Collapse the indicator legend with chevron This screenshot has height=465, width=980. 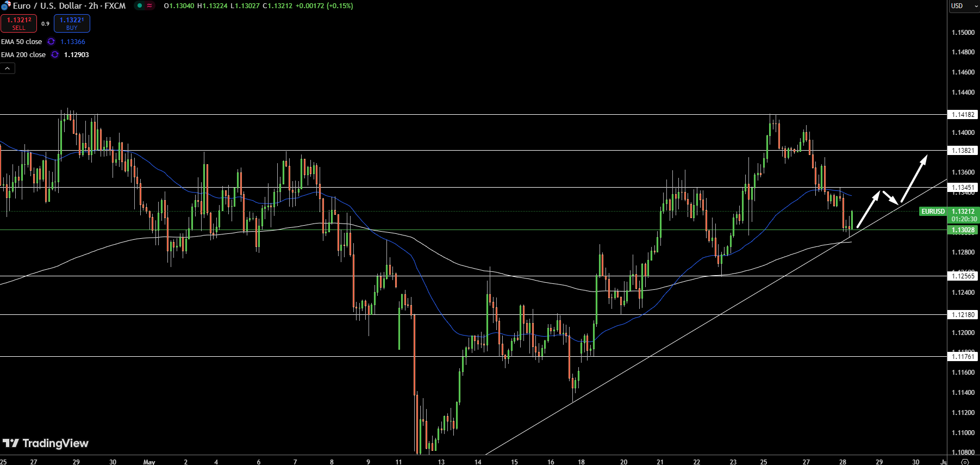coord(8,69)
